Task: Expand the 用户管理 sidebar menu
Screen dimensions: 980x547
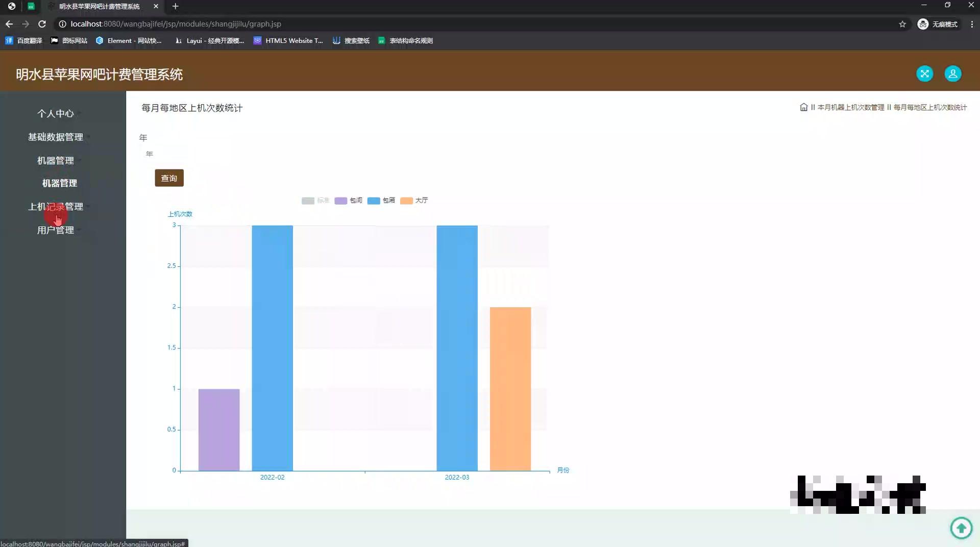Action: [x=56, y=230]
